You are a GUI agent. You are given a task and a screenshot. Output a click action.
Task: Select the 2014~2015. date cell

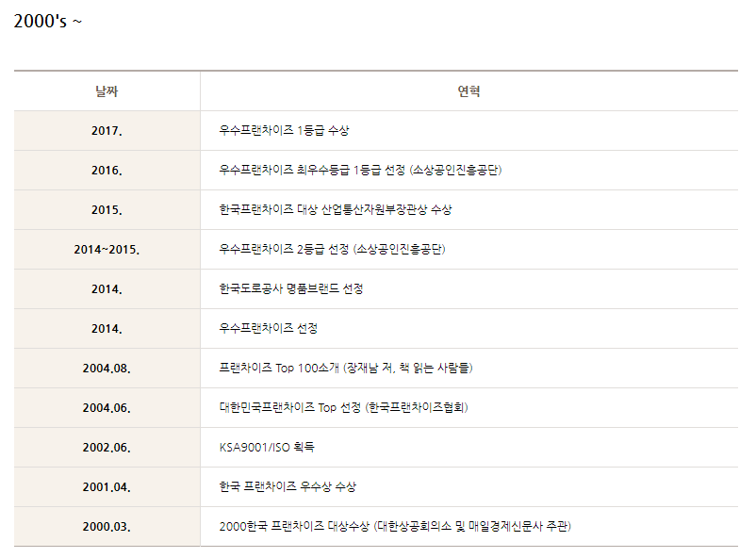[x=107, y=250]
